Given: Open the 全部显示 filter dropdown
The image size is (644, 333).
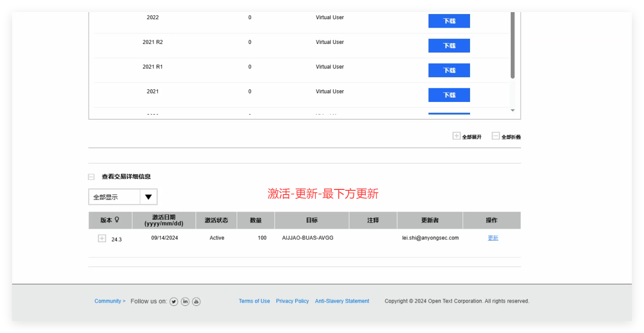Looking at the screenshot, I should [148, 196].
